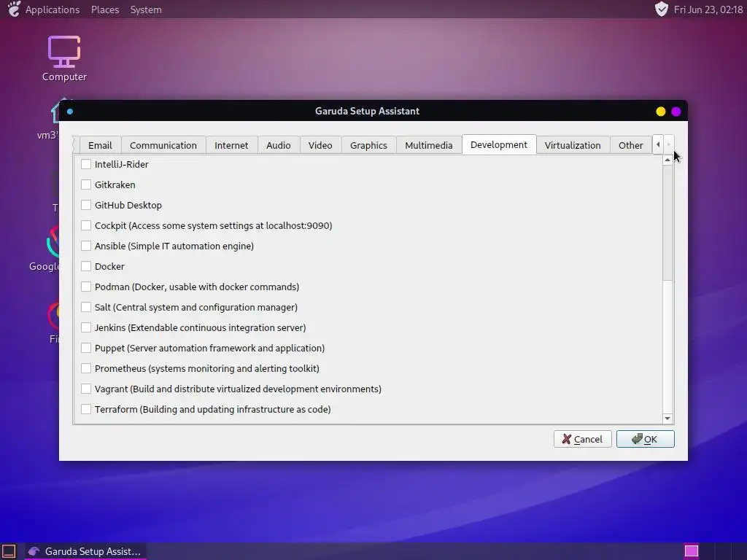This screenshot has width=747, height=560.
Task: Check the Docker checkbox
Action: 86,267
